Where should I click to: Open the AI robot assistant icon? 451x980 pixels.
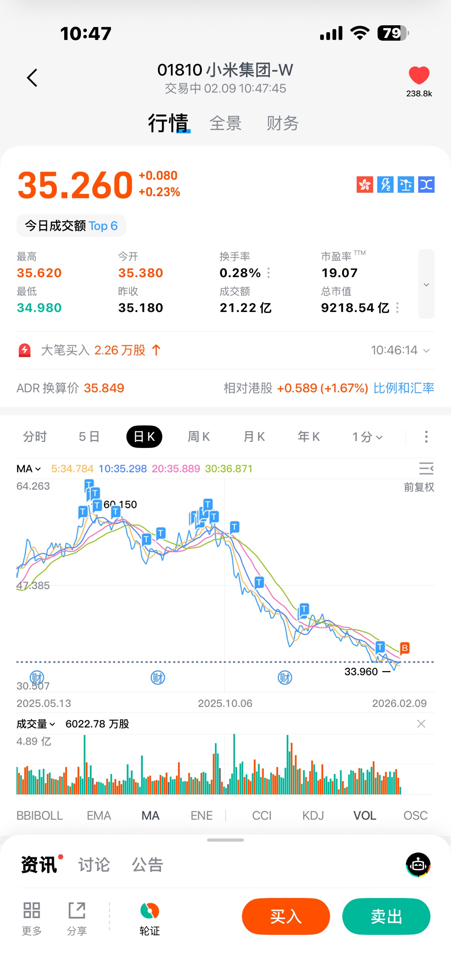tap(418, 864)
